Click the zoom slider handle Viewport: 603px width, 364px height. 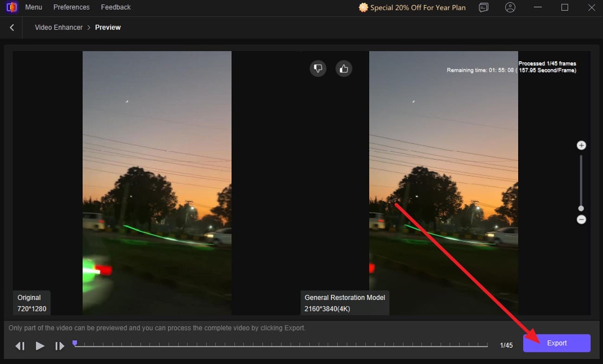click(581, 208)
